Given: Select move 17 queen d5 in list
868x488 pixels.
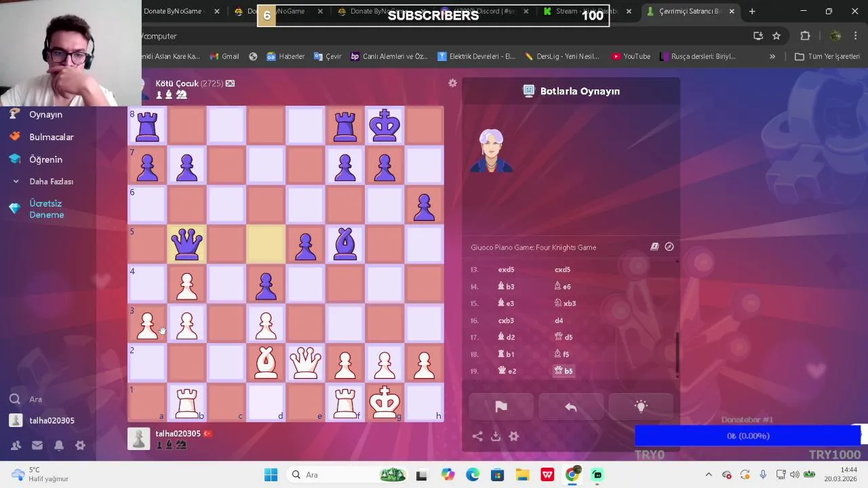Looking at the screenshot, I should (x=564, y=337).
